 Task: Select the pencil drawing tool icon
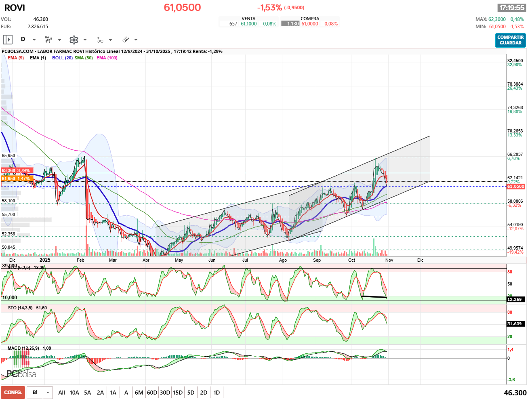coord(126,40)
